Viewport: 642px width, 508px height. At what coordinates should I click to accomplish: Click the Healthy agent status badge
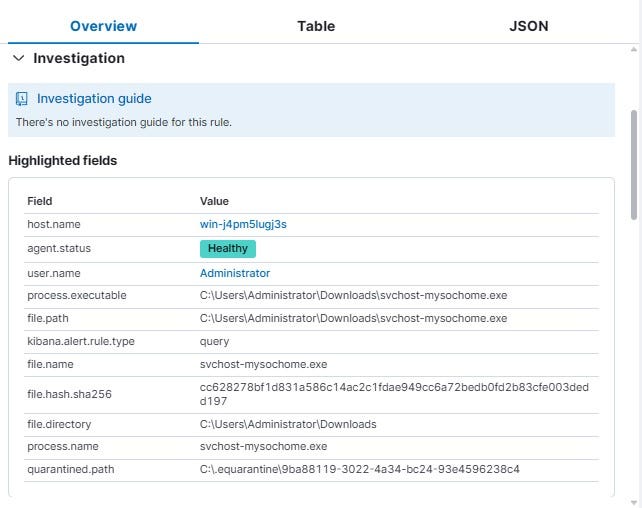coord(228,248)
